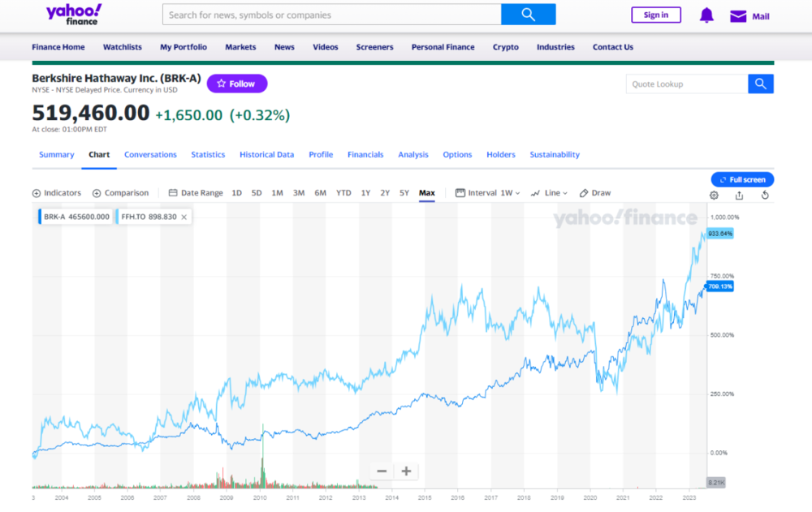Open Holders tab
This screenshot has width=812, height=512.
(x=501, y=154)
